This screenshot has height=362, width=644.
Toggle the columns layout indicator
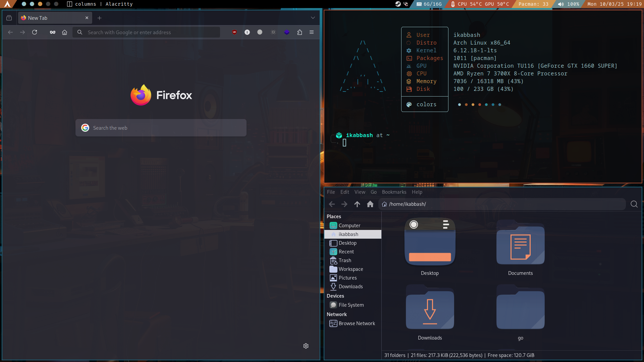coord(70,4)
